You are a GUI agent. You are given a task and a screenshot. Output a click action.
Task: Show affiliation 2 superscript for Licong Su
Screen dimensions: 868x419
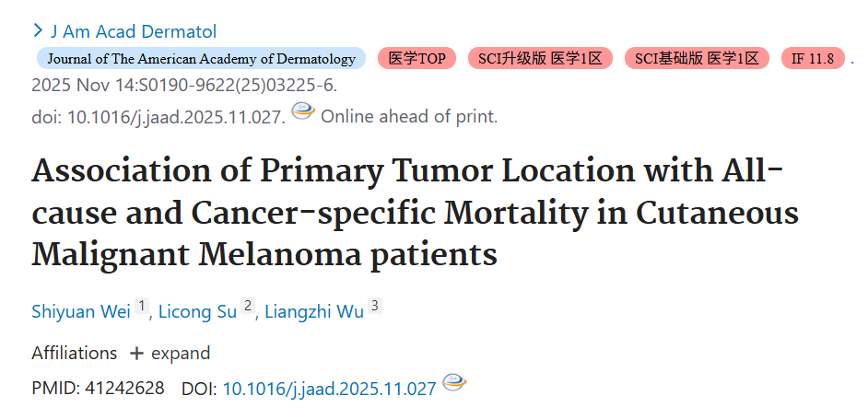[248, 306]
